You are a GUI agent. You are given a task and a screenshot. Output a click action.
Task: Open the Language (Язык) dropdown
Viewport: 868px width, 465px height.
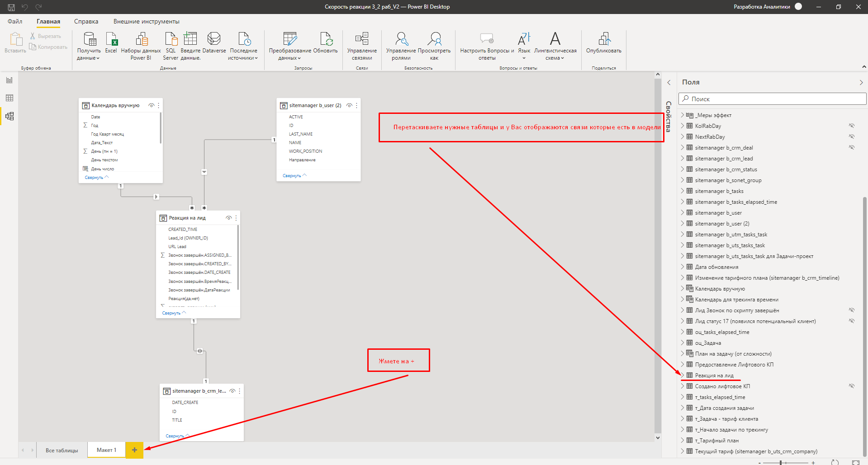pos(524,46)
